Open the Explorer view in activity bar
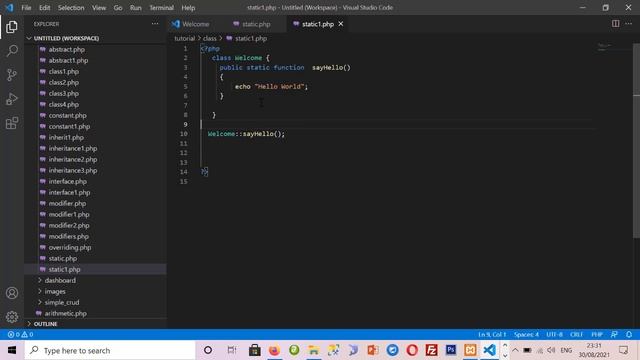The height and width of the screenshot is (360, 640). pos(12,27)
